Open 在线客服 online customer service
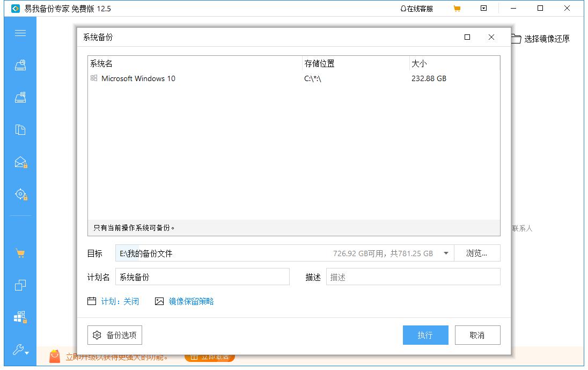 tap(417, 8)
